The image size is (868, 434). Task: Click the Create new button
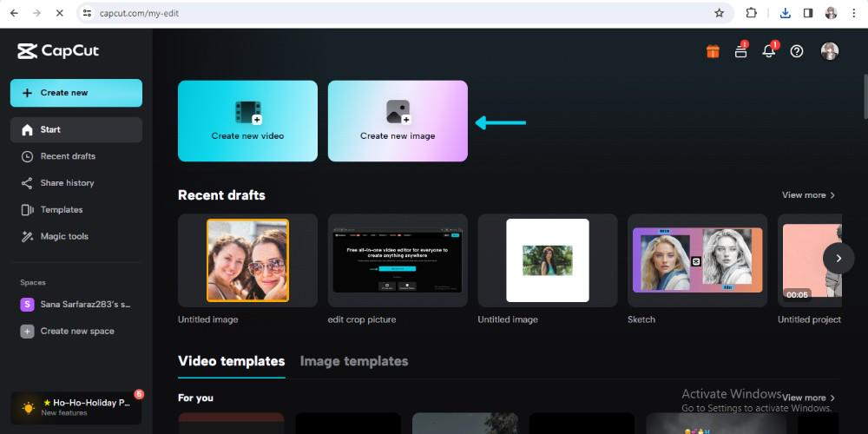click(76, 93)
